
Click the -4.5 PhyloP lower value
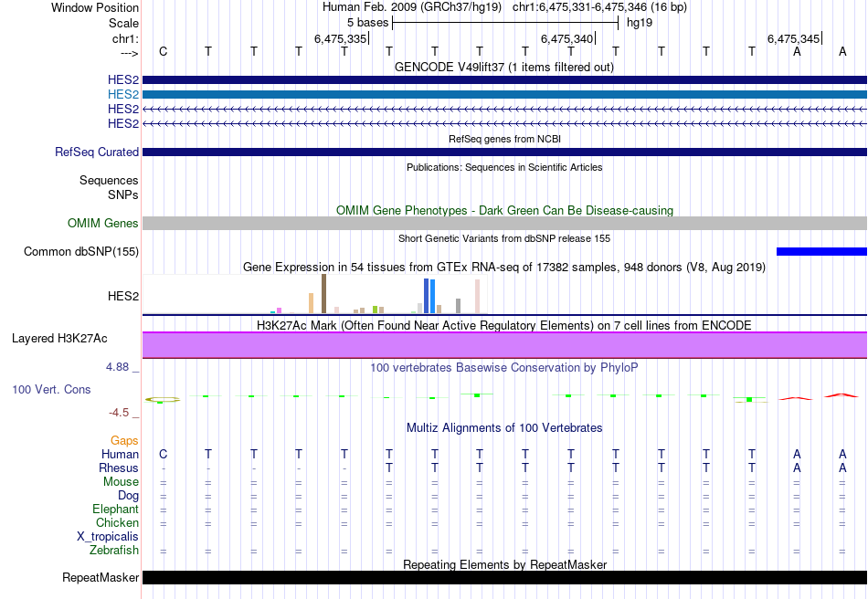[119, 413]
